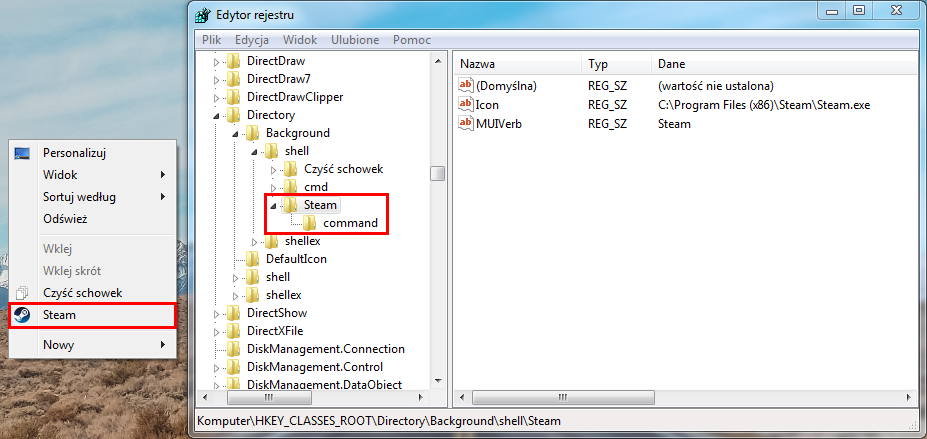The width and height of the screenshot is (927, 439).
Task: Expand the DirectDraw7 key
Action: click(216, 79)
